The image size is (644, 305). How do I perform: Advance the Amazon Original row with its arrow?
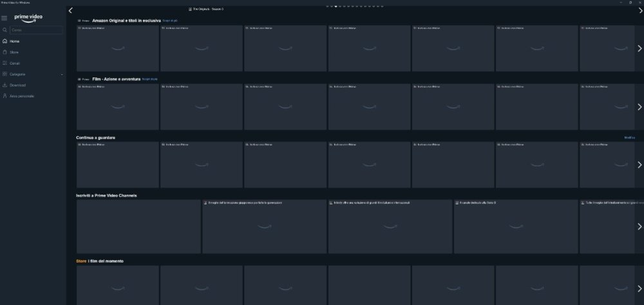[x=639, y=48]
